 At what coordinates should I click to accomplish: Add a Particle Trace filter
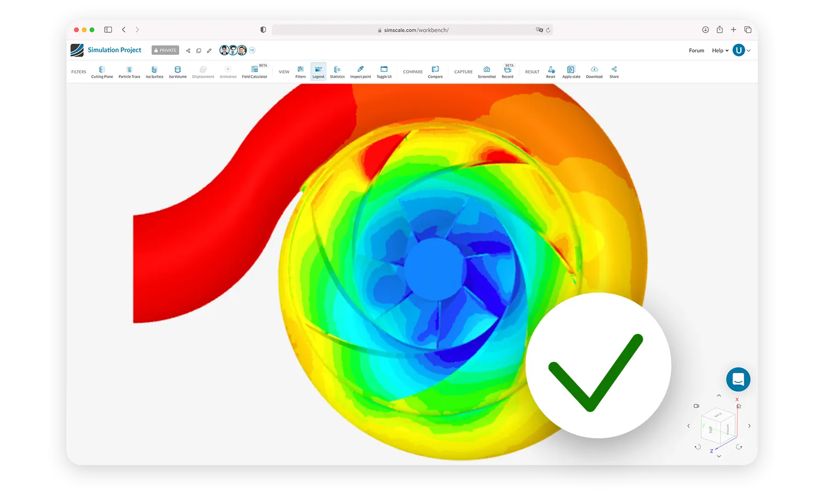pyautogui.click(x=129, y=72)
